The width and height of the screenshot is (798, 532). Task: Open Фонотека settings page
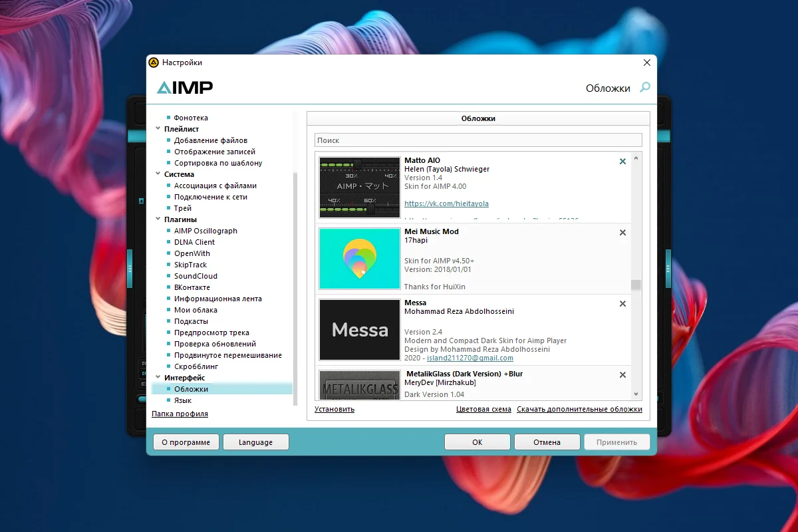[191, 118]
